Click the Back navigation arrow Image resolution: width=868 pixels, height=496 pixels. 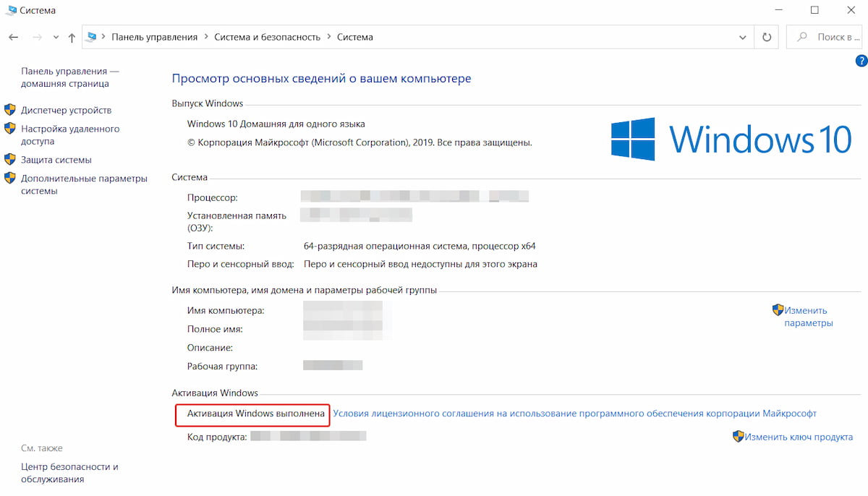pos(13,37)
